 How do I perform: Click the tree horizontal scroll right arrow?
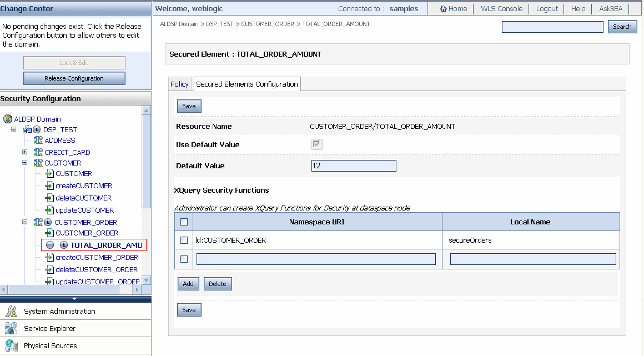pyautogui.click(x=137, y=289)
